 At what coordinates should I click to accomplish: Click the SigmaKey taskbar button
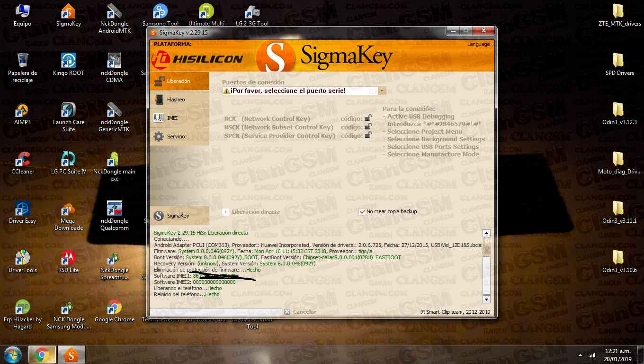[72, 355]
